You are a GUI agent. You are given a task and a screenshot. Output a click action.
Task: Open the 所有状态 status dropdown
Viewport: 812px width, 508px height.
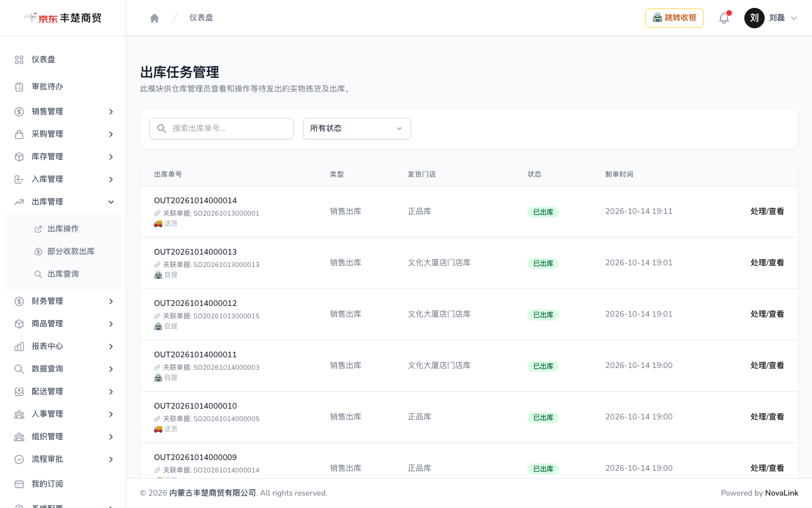click(357, 129)
